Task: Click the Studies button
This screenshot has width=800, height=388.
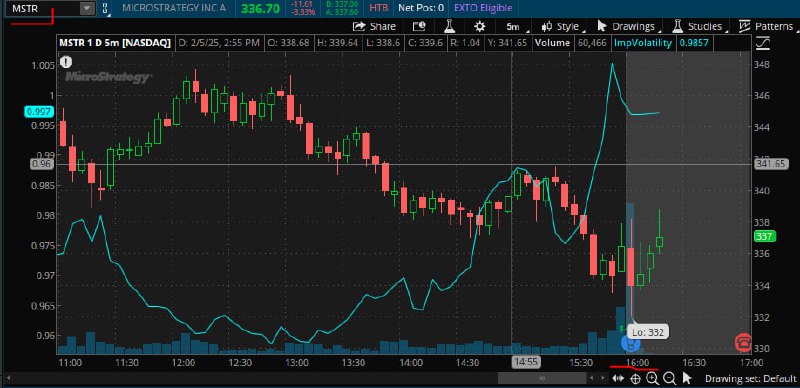Action: [699, 27]
